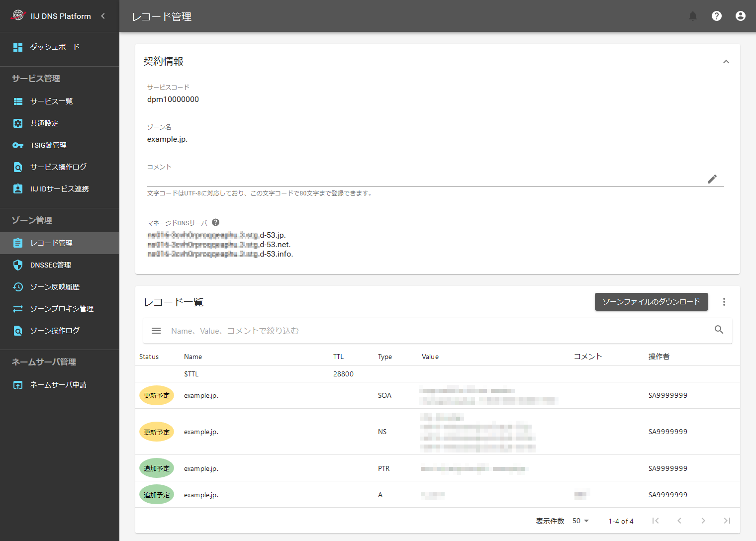This screenshot has width=756, height=541.
Task: Click the notifications bell icon
Action: [692, 16]
